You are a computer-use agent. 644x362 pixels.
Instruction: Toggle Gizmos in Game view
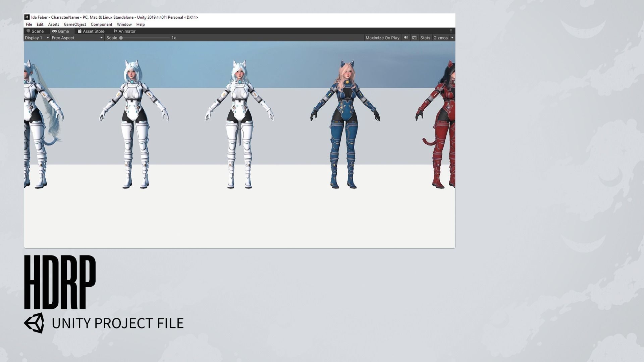coord(440,38)
